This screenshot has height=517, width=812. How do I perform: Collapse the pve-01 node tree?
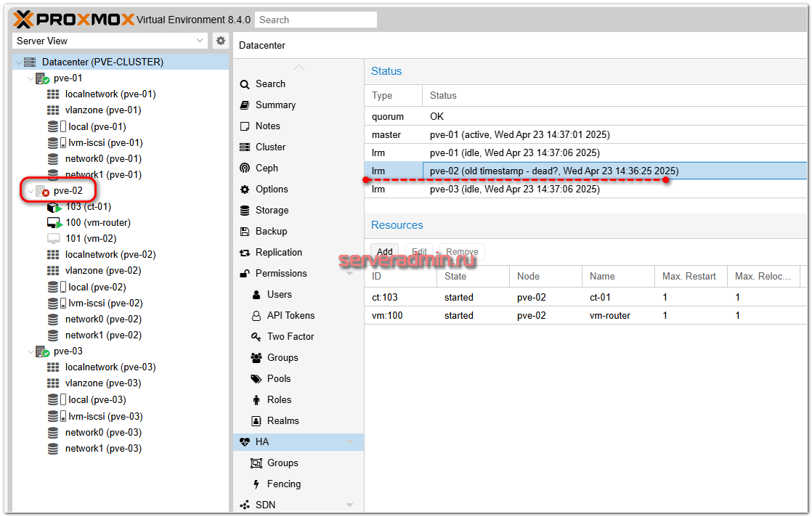coord(30,78)
